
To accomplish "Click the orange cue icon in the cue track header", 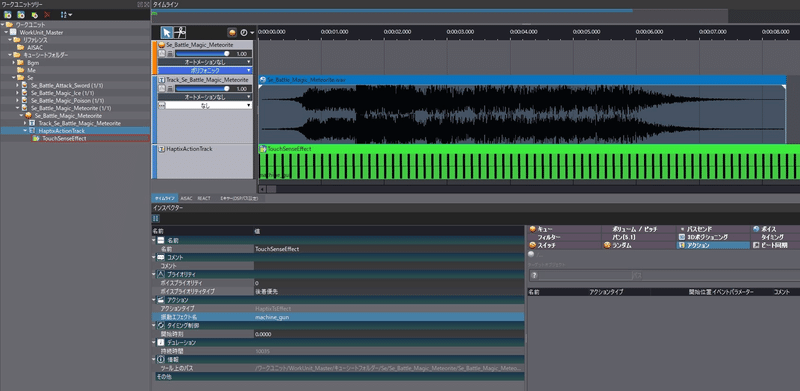I will click(x=162, y=45).
